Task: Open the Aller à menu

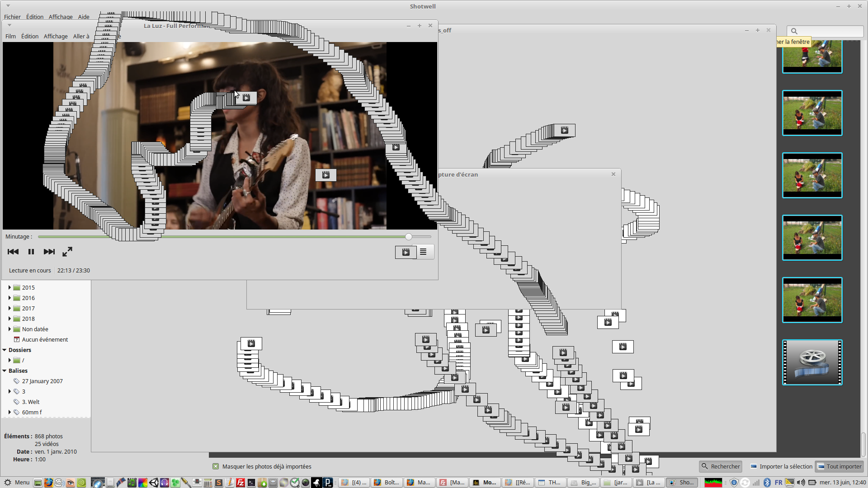Action: pyautogui.click(x=81, y=36)
